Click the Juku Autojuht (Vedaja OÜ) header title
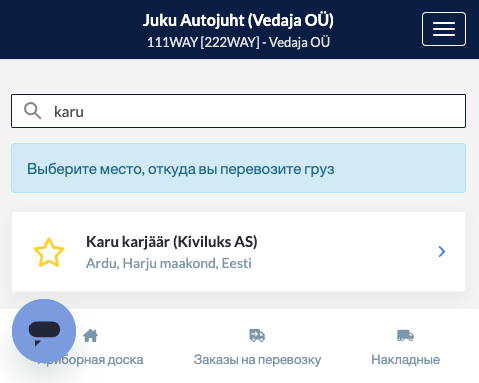 coord(238,20)
